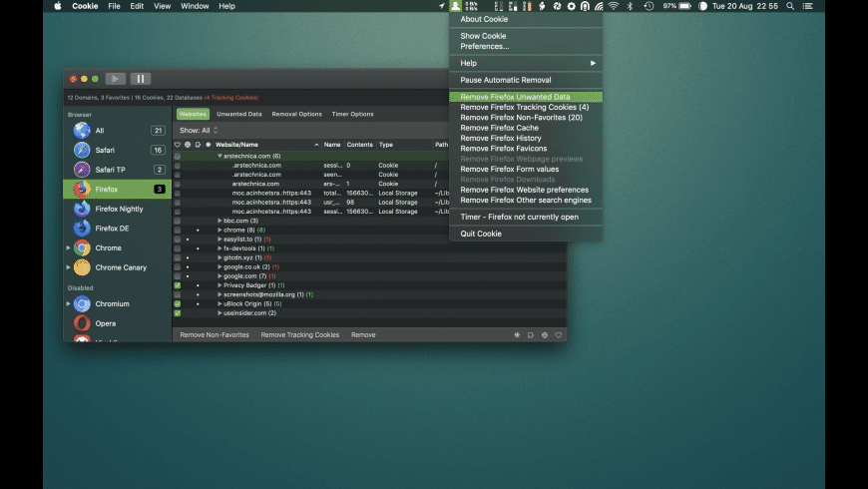Collapse the arstechnica.com group
Viewport: 868px width, 489px height.
point(219,156)
